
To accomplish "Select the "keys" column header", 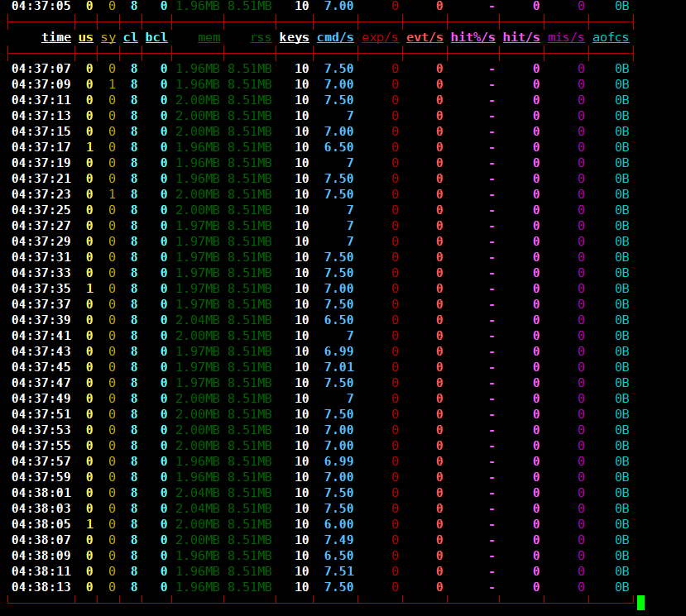I will pos(294,37).
